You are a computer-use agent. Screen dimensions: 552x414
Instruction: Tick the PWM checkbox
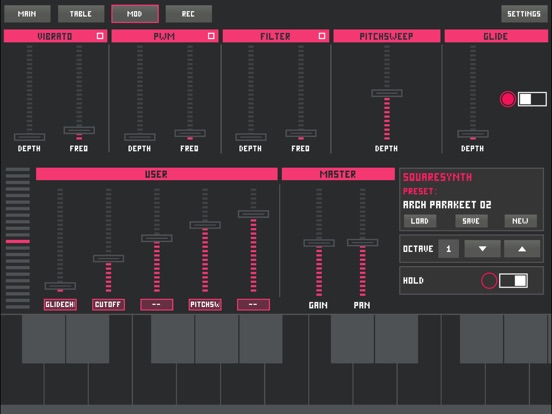[211, 36]
